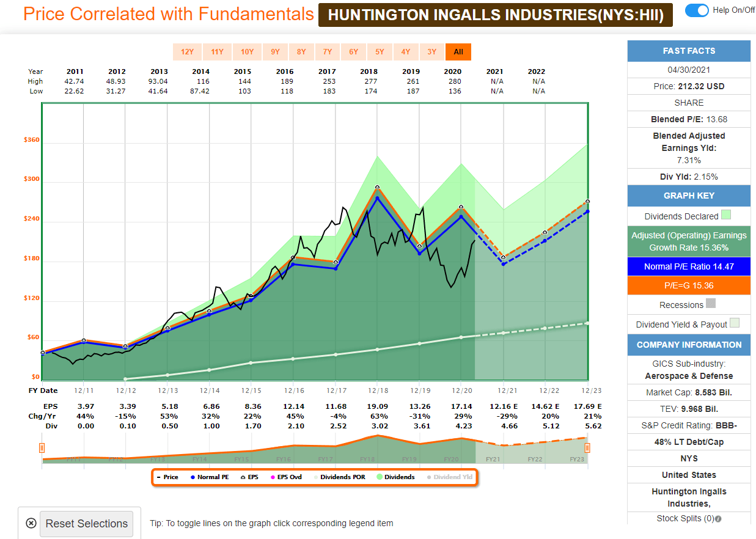This screenshot has width=756, height=539.
Task: Click the Price 212.32 USD fact
Action: (689, 86)
